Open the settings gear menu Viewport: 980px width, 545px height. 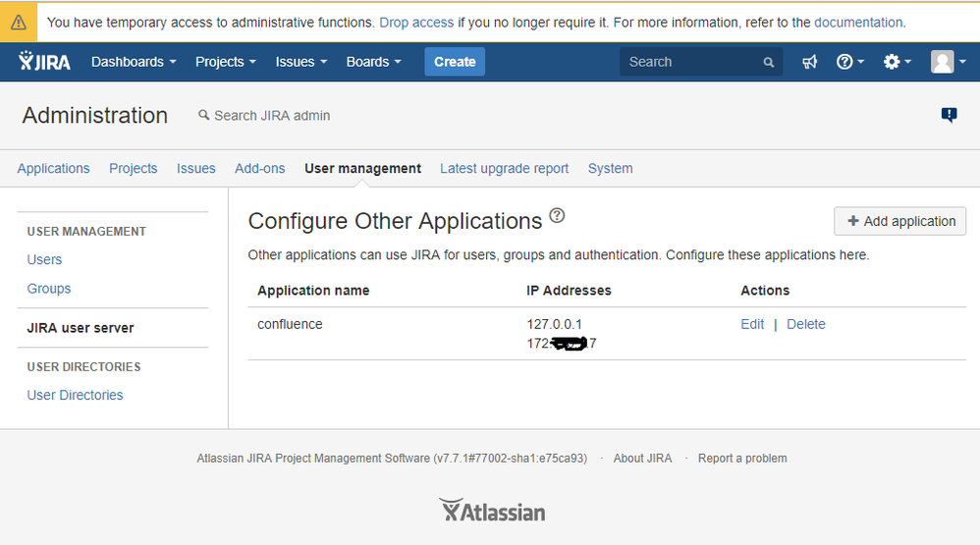(897, 62)
